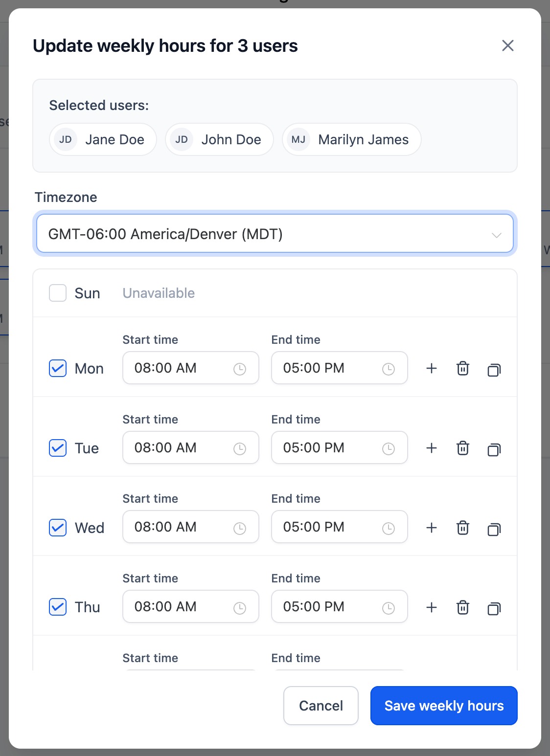Click Marilyn James's MJ avatar

298,139
